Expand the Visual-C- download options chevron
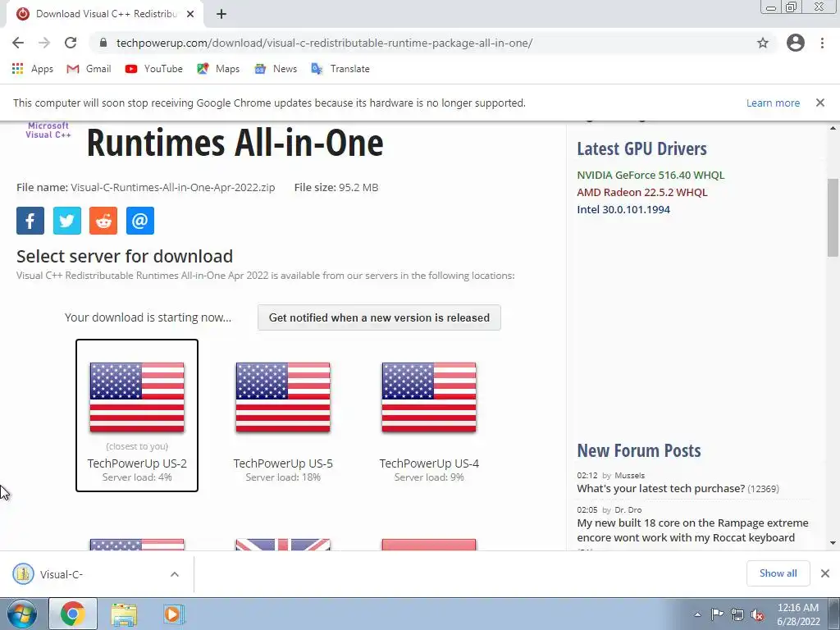Screen dimensions: 840x630 coord(175,574)
